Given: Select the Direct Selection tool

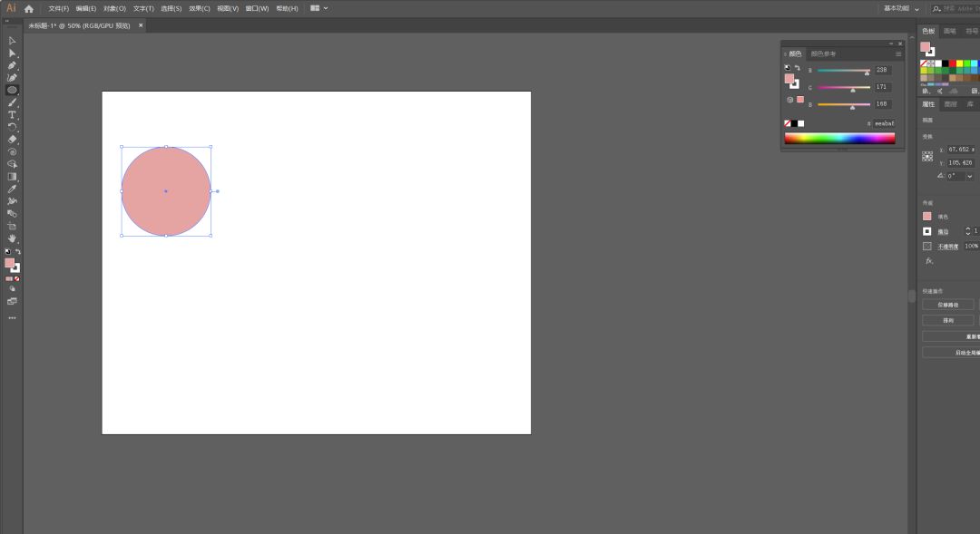Looking at the screenshot, I should tap(12, 53).
